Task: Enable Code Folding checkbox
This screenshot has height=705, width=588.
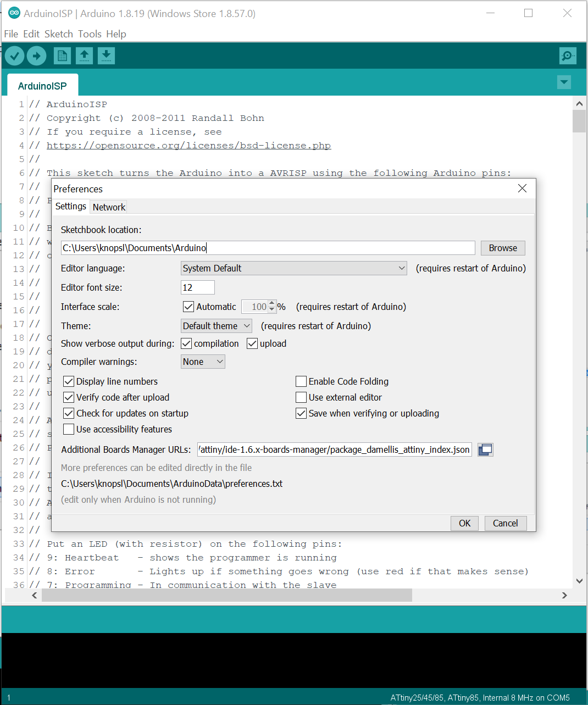Action: pos(301,381)
